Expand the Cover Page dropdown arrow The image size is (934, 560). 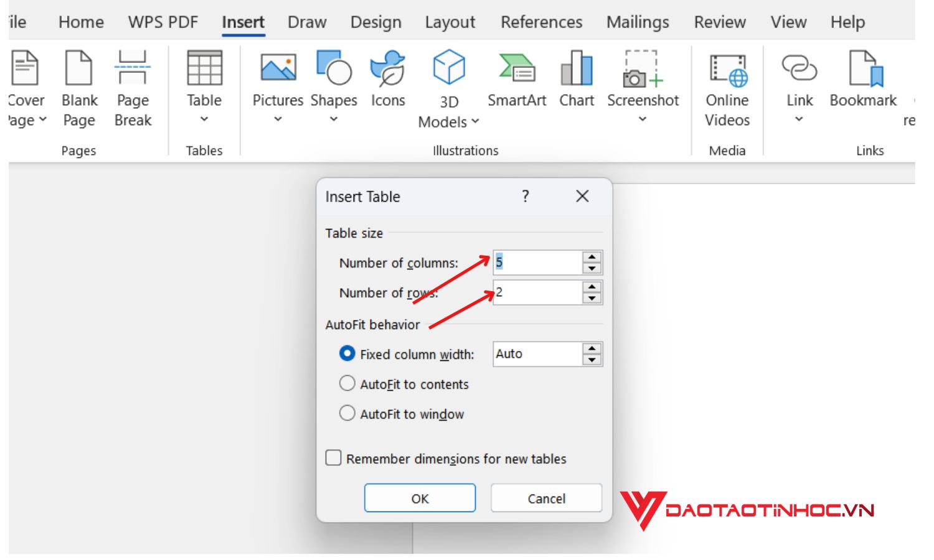(x=42, y=119)
